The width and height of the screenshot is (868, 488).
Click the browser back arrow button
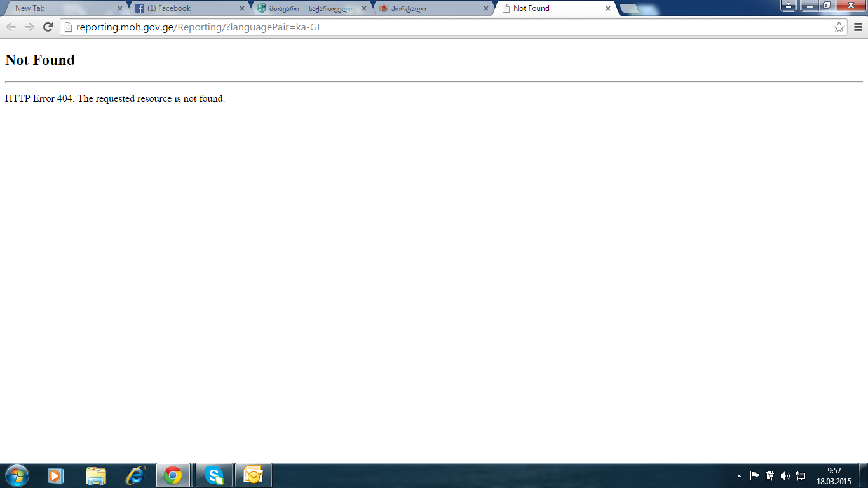[x=11, y=27]
